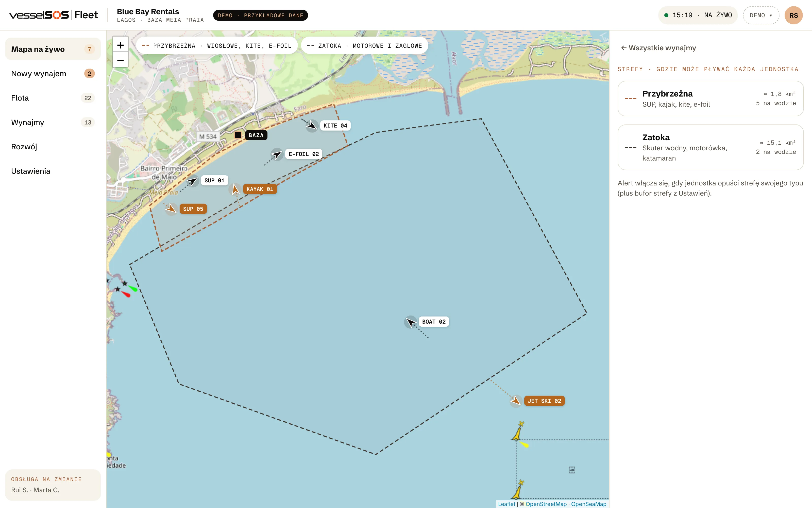This screenshot has width=812, height=508.
Task: Click the SUP 01 label
Action: point(214,181)
